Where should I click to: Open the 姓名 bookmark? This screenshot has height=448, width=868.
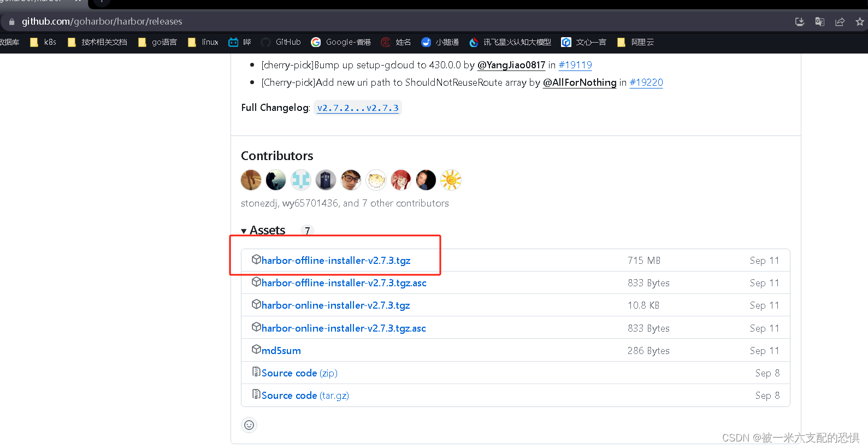pyautogui.click(x=396, y=42)
